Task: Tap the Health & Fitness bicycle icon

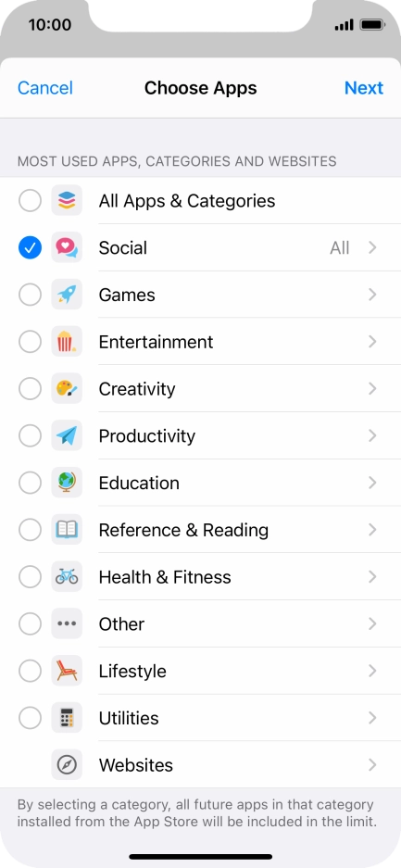Action: tap(67, 577)
